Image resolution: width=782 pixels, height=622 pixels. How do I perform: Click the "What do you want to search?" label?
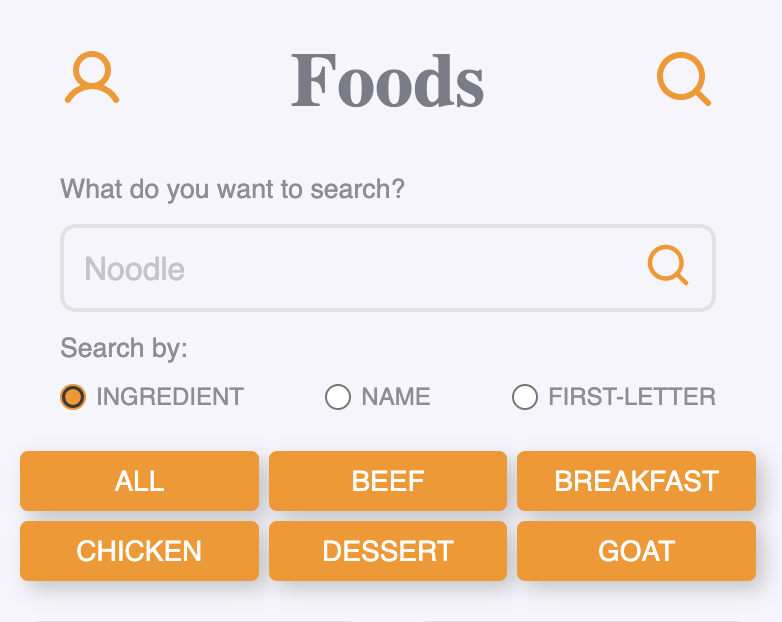233,189
